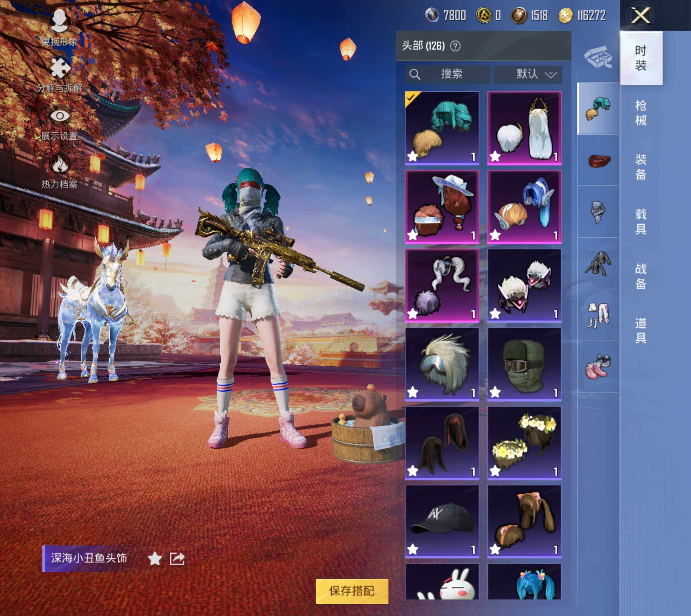This screenshot has height=616, width=691.
Task: Click the 搜索 search field
Action: (447, 74)
